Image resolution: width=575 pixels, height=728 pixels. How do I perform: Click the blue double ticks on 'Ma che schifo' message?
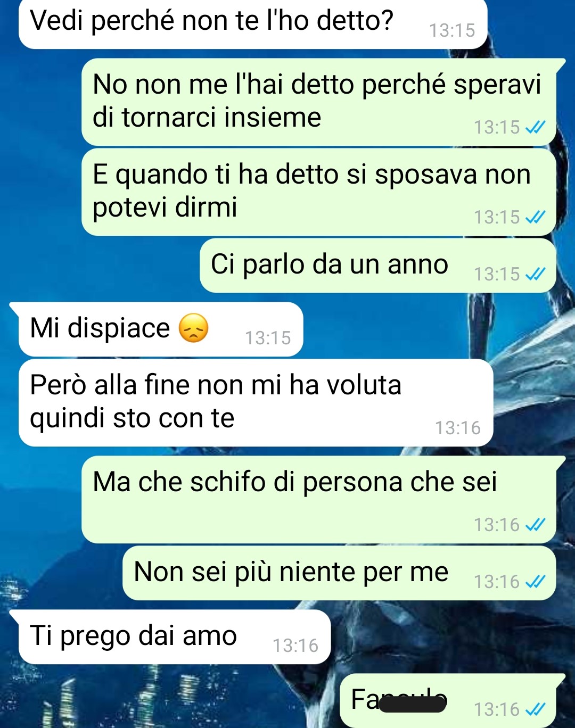(535, 525)
